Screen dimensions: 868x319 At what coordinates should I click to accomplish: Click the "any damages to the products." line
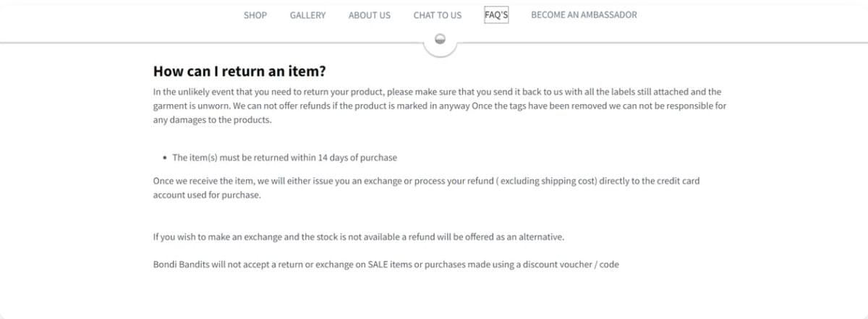(x=212, y=120)
